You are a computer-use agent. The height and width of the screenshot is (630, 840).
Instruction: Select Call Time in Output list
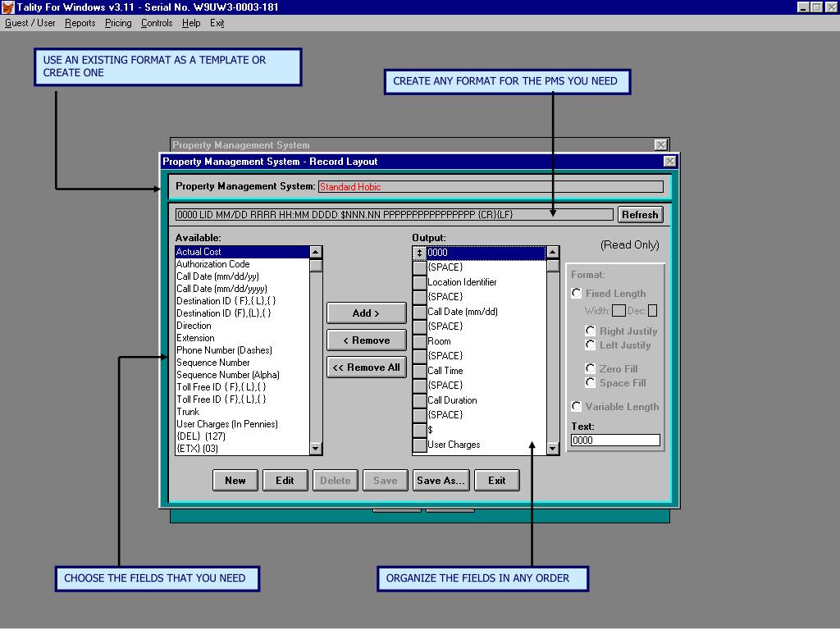[x=486, y=371]
